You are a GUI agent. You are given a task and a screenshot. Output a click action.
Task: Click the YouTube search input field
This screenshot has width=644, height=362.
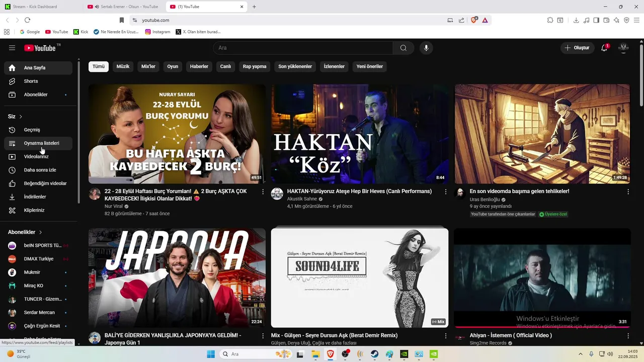303,48
